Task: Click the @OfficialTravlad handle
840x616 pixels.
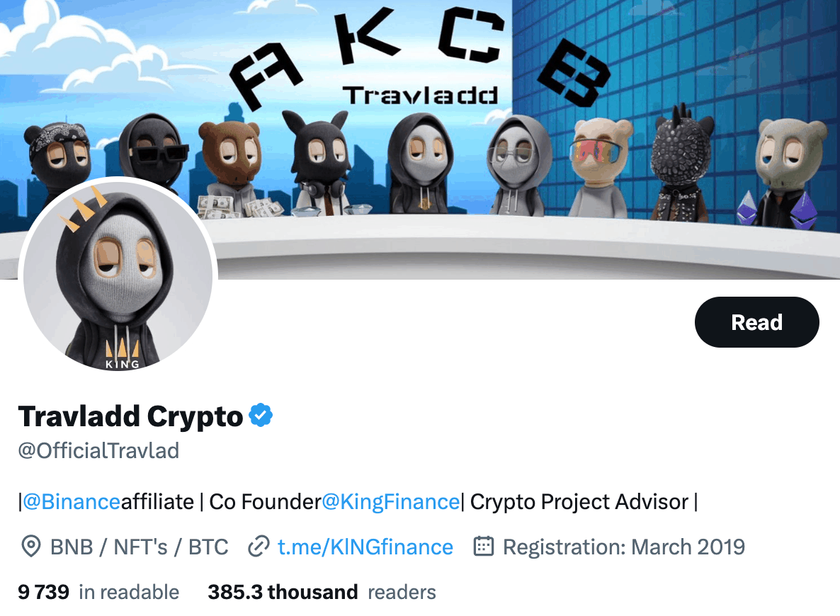Action: [x=98, y=450]
